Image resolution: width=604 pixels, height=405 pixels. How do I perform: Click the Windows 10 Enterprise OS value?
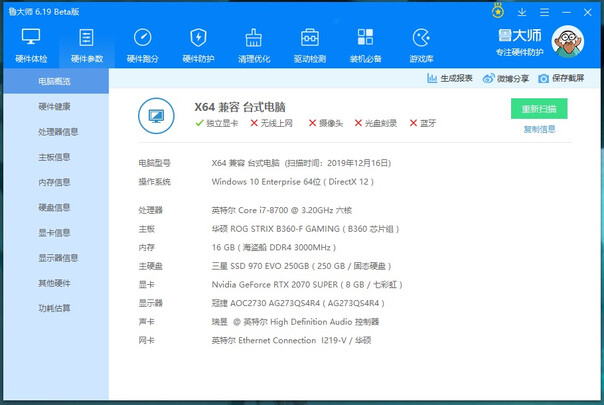[292, 181]
